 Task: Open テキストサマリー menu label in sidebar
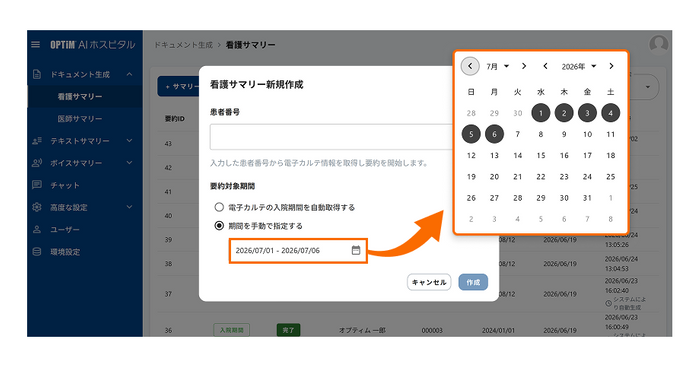80,141
